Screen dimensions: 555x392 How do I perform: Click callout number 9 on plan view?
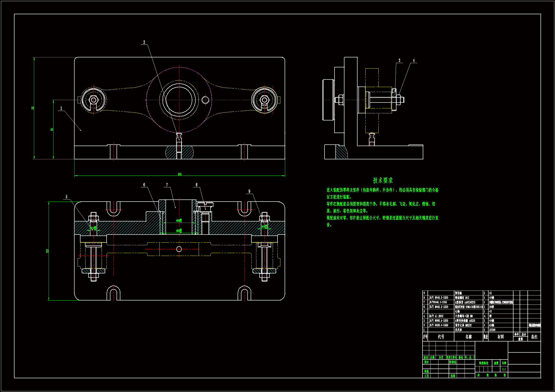pos(249,191)
